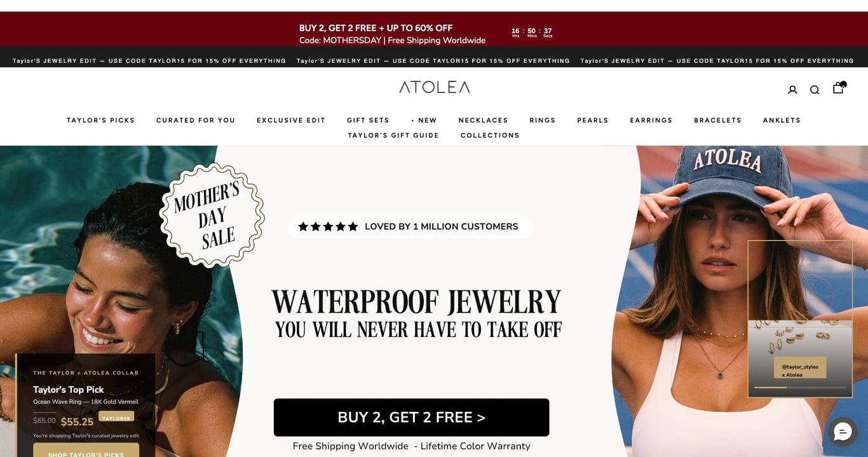Click the TAYLOR15 discount code badge

point(116,418)
